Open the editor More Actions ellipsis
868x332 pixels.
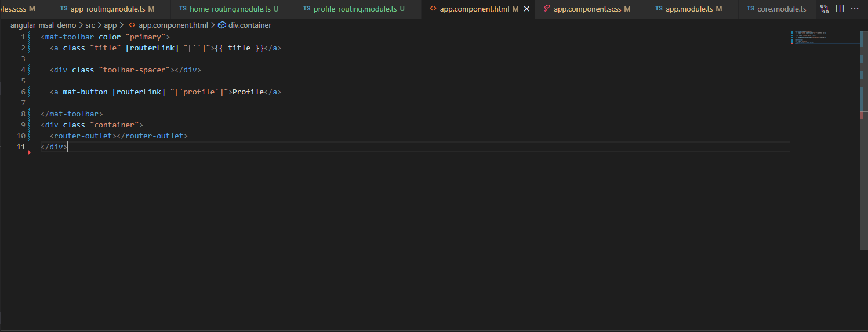(855, 9)
